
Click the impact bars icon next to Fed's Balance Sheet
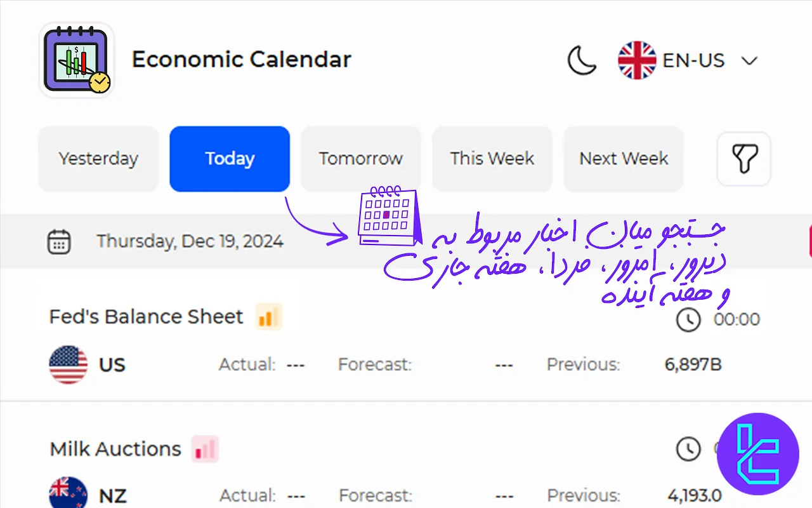coord(268,316)
